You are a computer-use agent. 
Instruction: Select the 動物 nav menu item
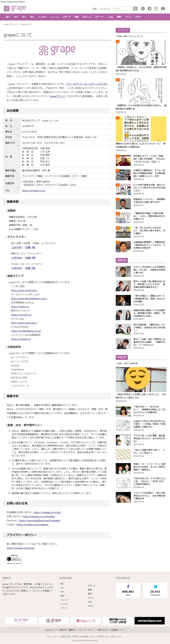[119, 17]
